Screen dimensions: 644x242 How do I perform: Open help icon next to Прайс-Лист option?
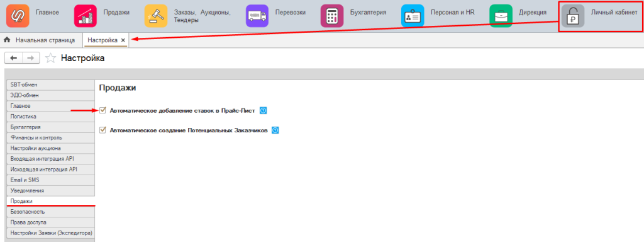[264, 110]
